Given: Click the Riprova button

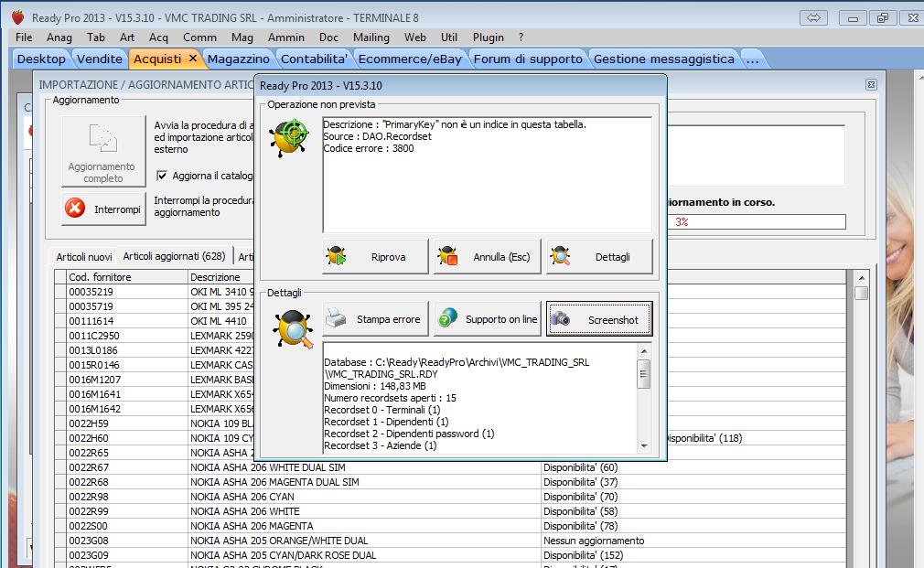Looking at the screenshot, I should tap(375, 256).
